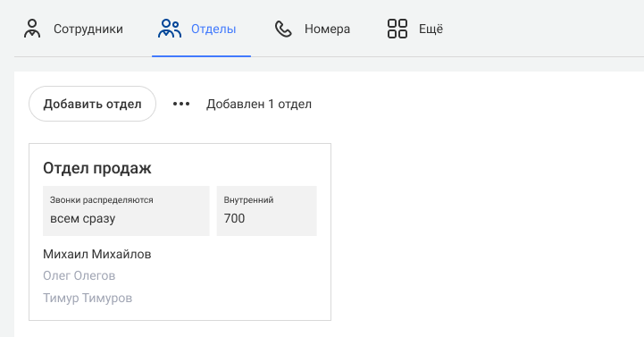Click the Звонки распределяются всем сразу field
The height and width of the screenshot is (337, 644).
coord(126,211)
